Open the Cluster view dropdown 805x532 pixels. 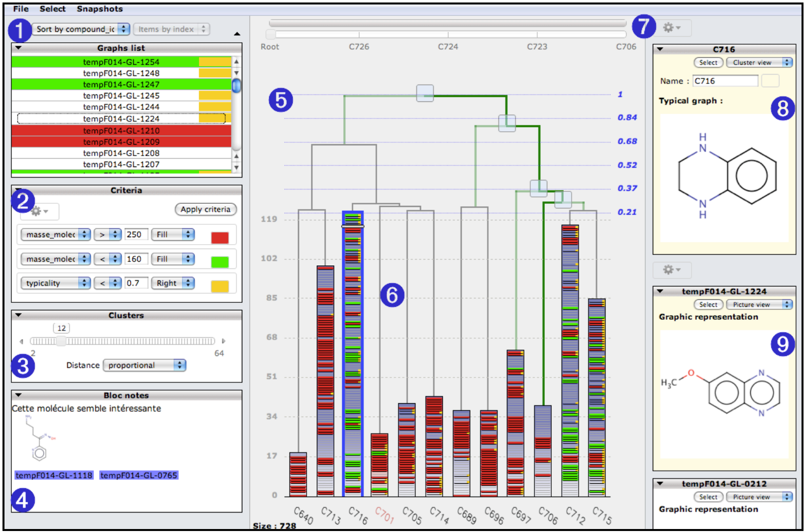759,63
